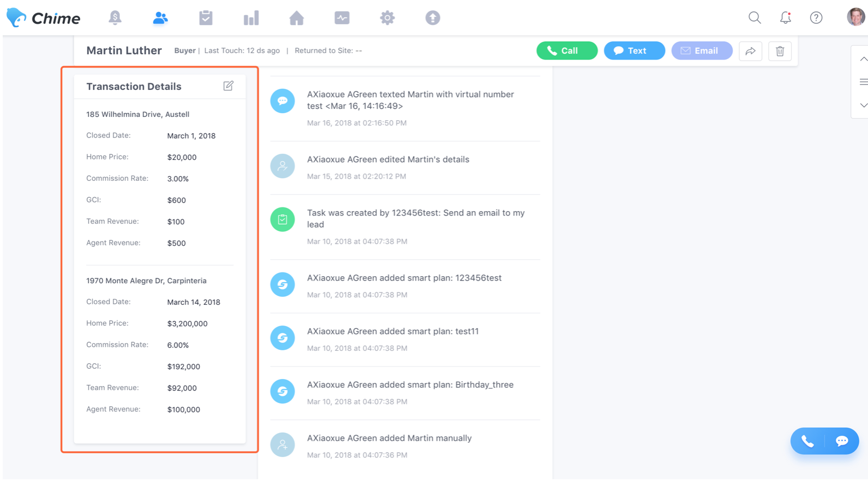
Task: Click closed date March 14, 2018
Action: click(x=194, y=302)
